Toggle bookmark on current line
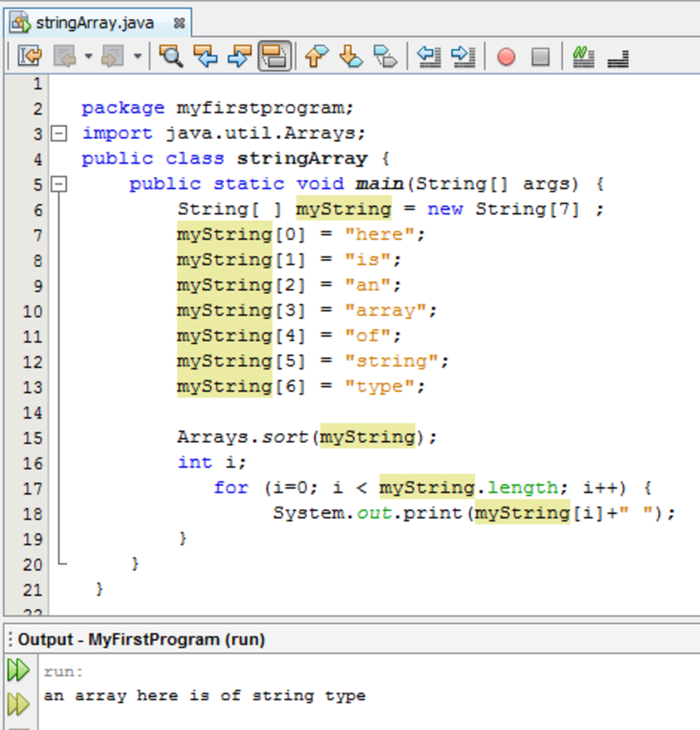 pyautogui.click(x=385, y=57)
